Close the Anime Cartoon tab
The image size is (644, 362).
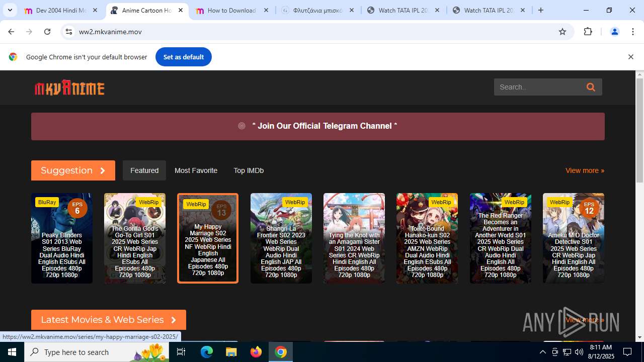point(181,10)
